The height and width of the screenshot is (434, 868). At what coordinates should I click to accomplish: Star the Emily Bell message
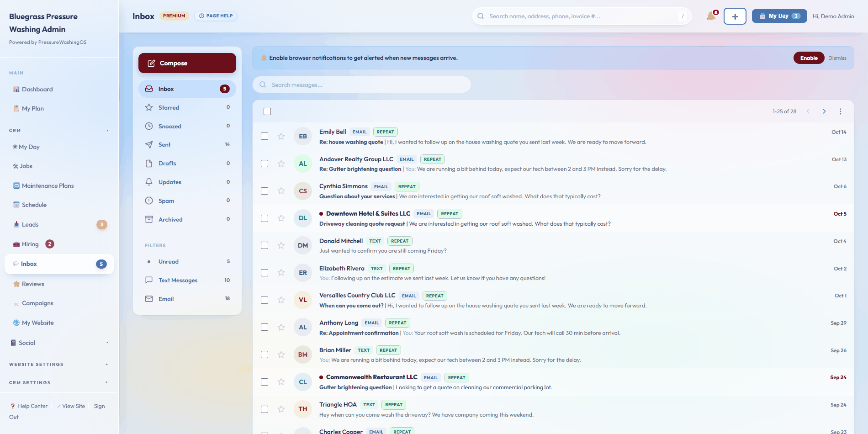(x=281, y=136)
